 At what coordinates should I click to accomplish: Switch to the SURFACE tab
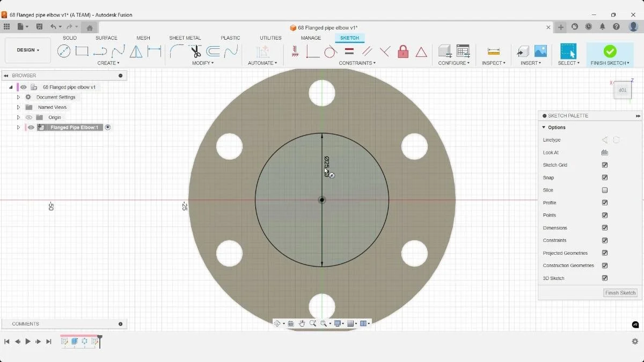point(106,38)
